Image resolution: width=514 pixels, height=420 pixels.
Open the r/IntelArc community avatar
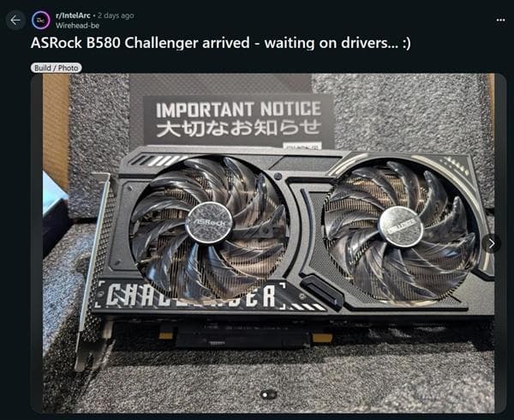41,21
